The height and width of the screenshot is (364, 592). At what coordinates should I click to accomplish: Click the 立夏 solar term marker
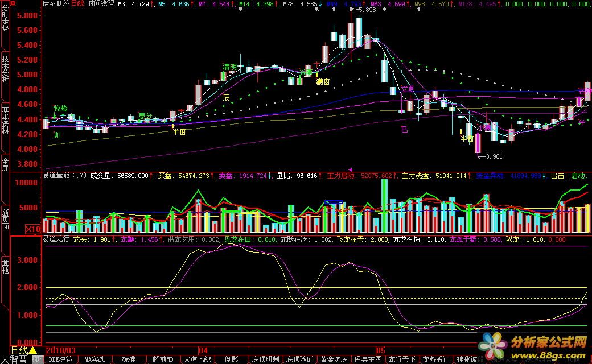pyautogui.click(x=408, y=89)
